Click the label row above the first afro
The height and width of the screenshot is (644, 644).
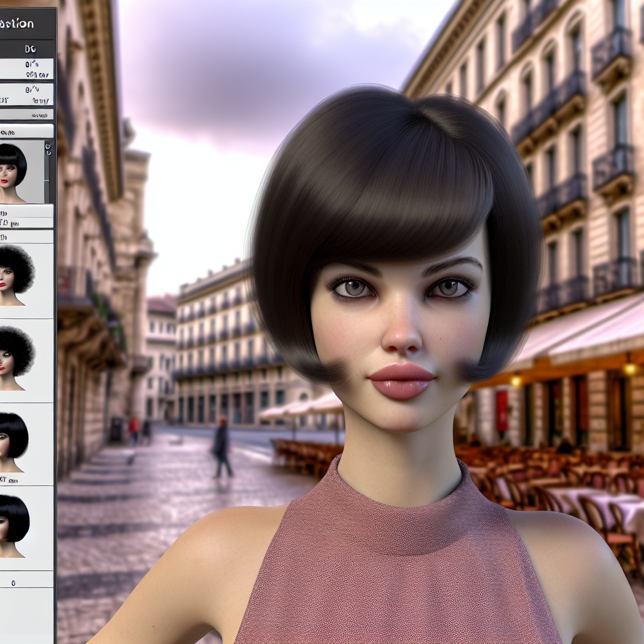pos(26,236)
